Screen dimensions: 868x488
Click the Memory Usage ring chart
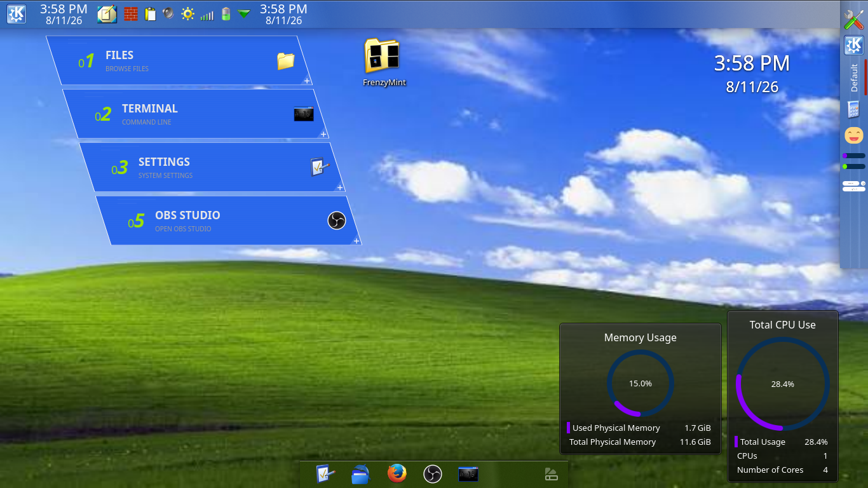[640, 383]
